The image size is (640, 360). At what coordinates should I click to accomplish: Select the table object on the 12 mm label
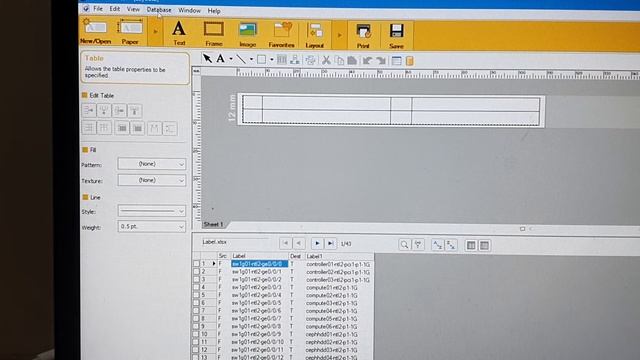pyautogui.click(x=391, y=110)
